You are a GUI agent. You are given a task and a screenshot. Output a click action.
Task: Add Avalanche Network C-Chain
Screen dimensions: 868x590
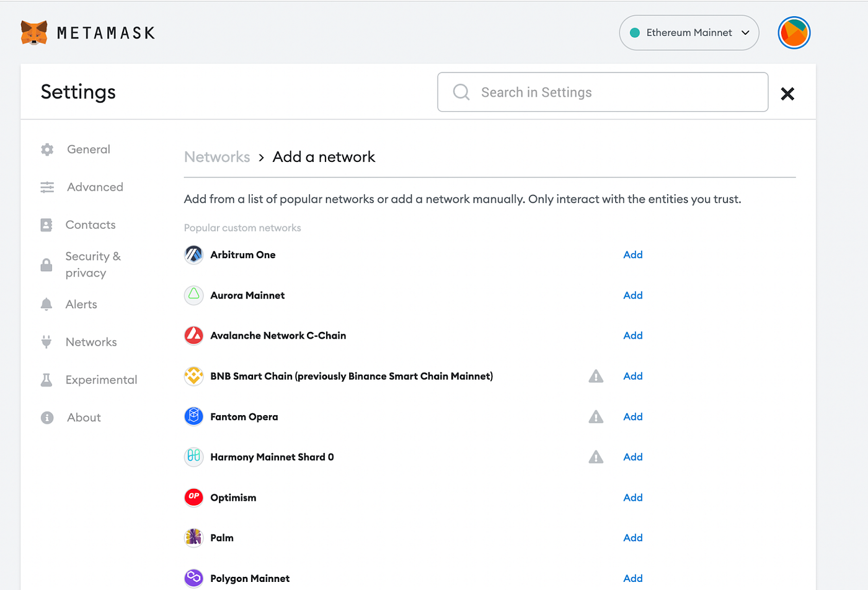click(633, 336)
